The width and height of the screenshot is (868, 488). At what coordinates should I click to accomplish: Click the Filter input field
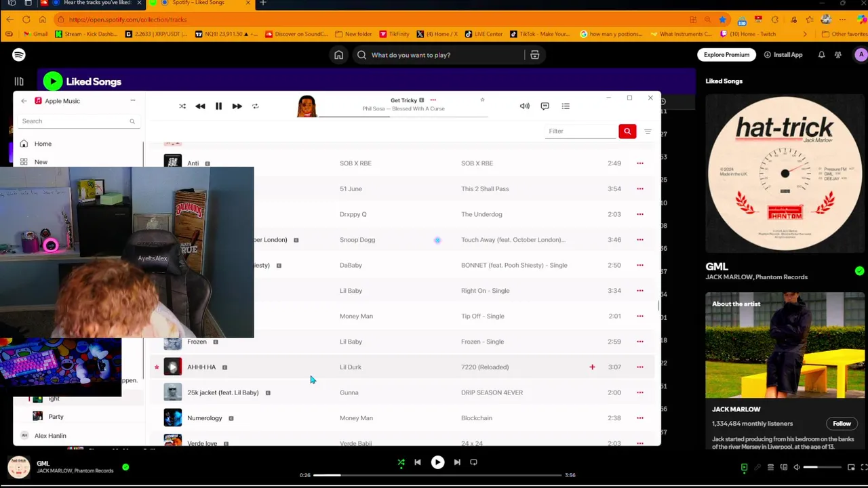coord(580,131)
